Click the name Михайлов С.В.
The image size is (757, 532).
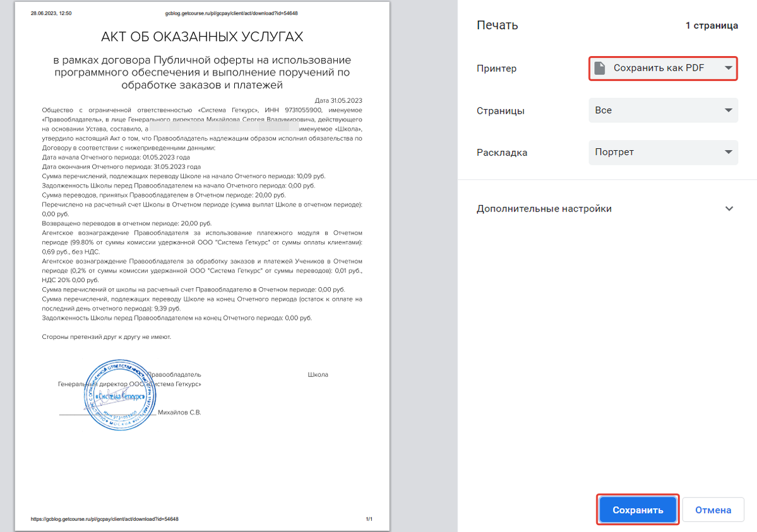[x=179, y=412]
